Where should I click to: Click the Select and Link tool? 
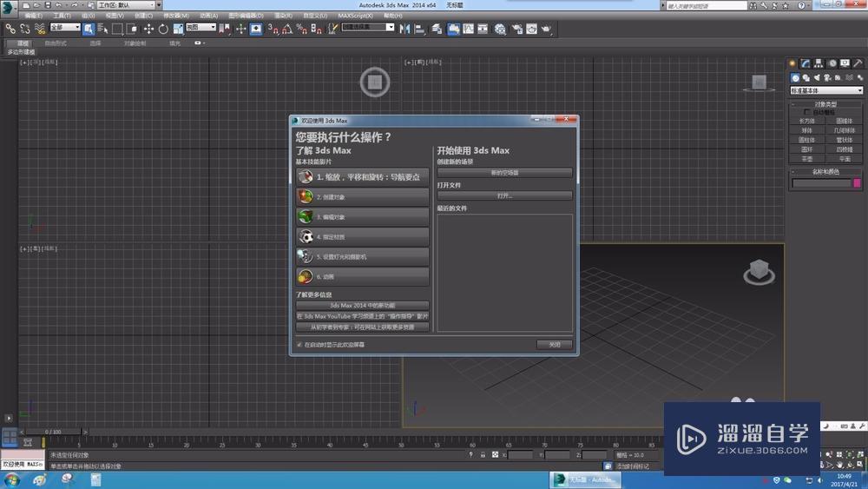pos(10,29)
